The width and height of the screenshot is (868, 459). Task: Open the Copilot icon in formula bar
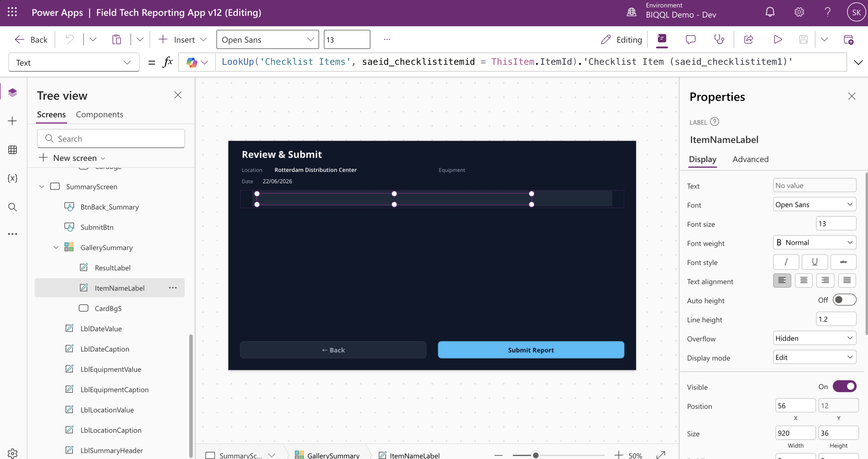192,62
